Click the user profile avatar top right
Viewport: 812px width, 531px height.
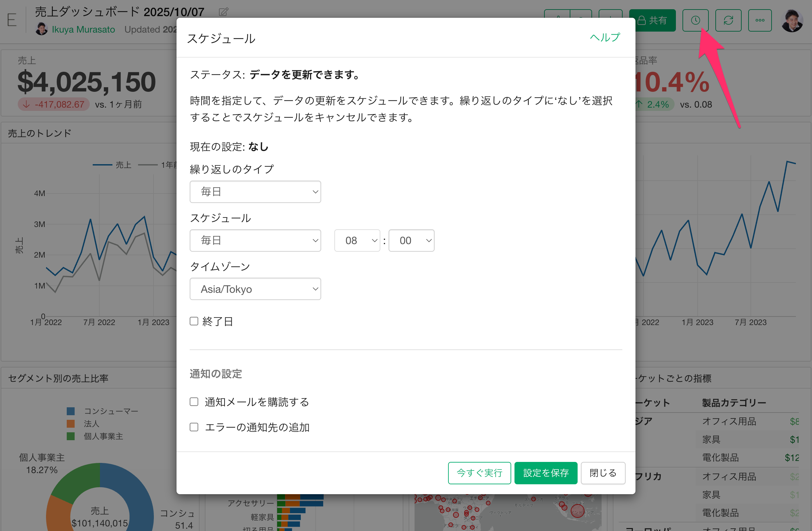coord(792,20)
